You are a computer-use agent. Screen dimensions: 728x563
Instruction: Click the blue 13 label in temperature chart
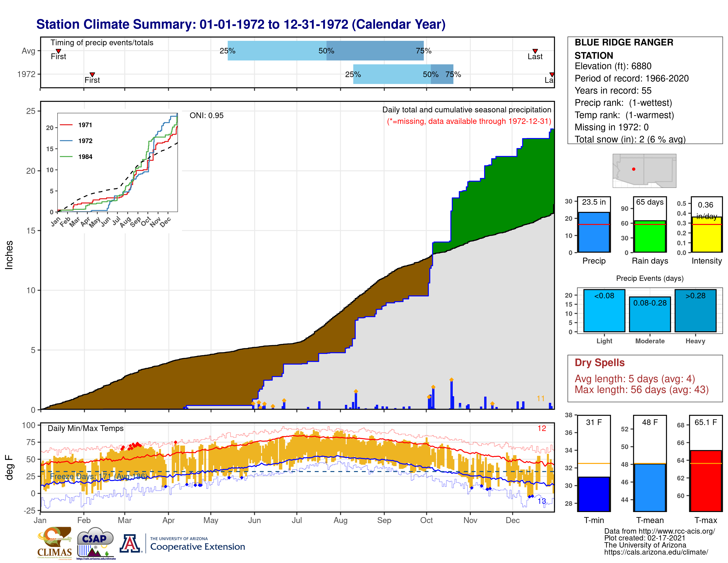[542, 501]
